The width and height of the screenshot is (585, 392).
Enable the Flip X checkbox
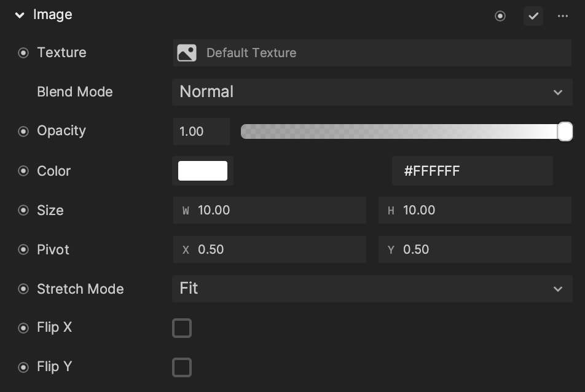click(182, 328)
